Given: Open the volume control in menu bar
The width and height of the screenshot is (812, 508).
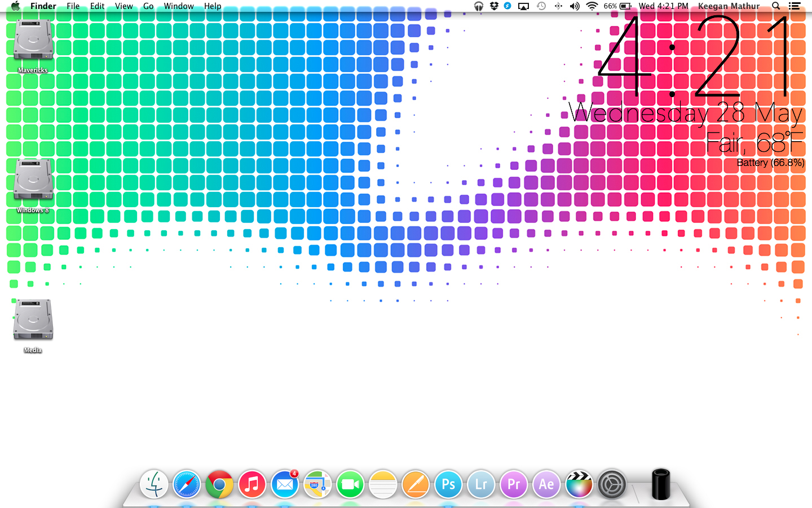Looking at the screenshot, I should coord(575,6).
